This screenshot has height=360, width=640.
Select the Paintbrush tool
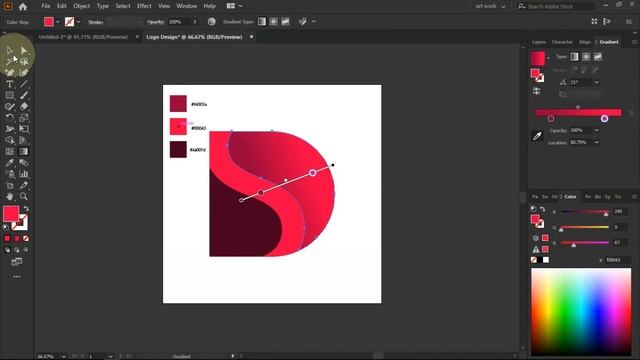24,95
